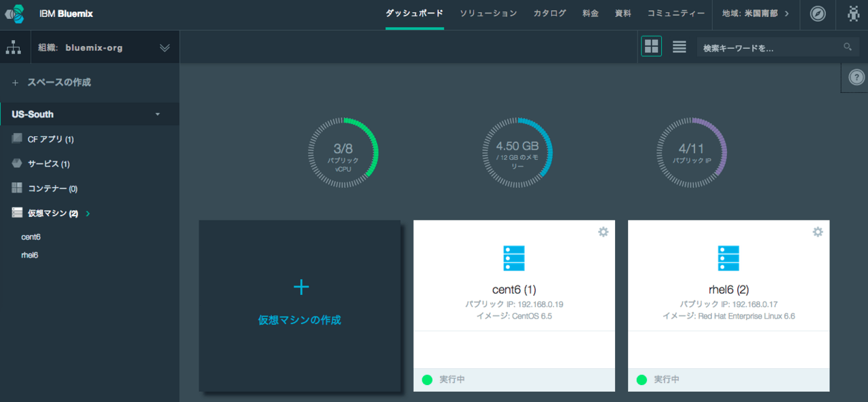Open cent6 in the sidebar list
This screenshot has width=868, height=402.
coord(31,237)
